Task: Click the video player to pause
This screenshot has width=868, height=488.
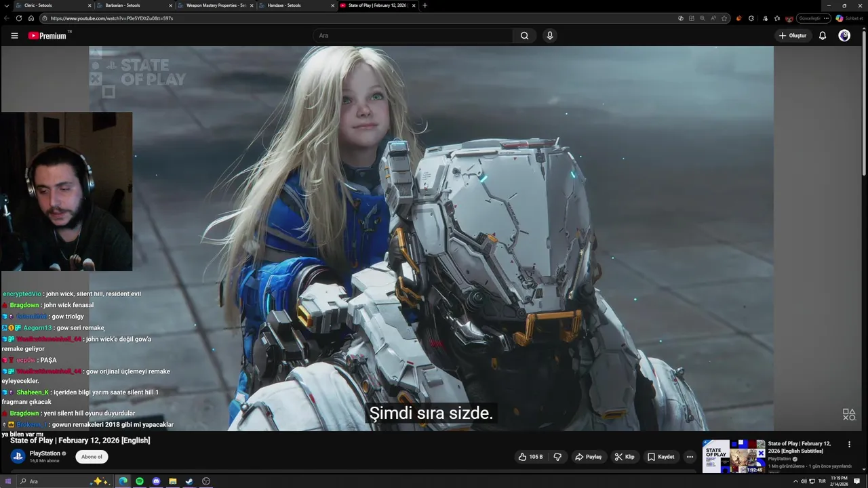Action: [x=431, y=239]
